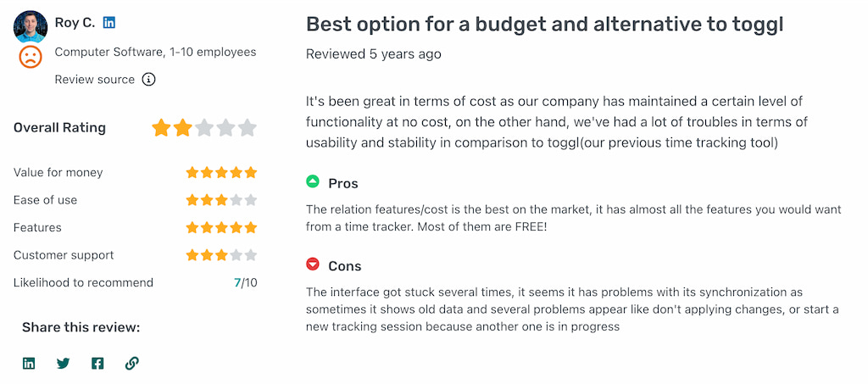Share this review on Twitter
This screenshot has height=384, width=868.
click(63, 364)
